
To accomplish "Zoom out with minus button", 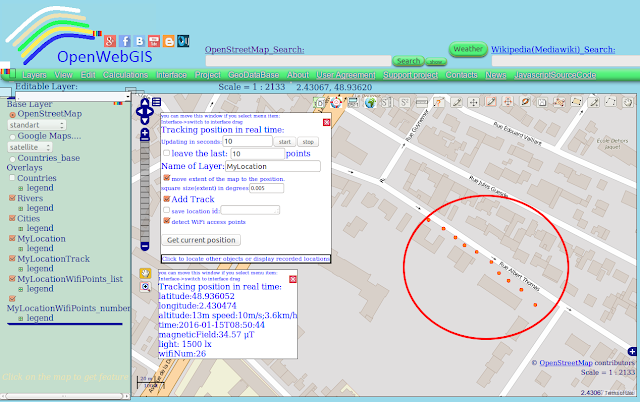I will pyautogui.click(x=144, y=246).
